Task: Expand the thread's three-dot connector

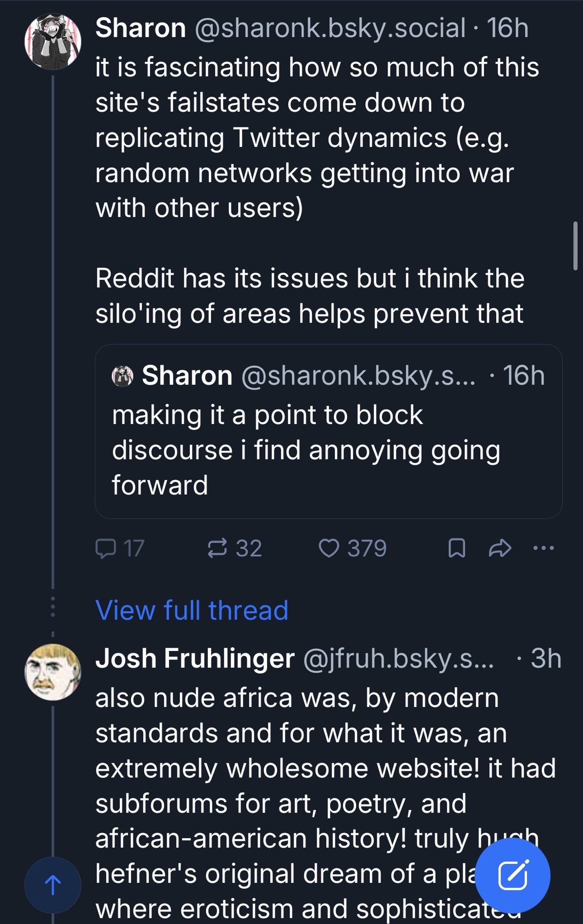Action: point(53,607)
